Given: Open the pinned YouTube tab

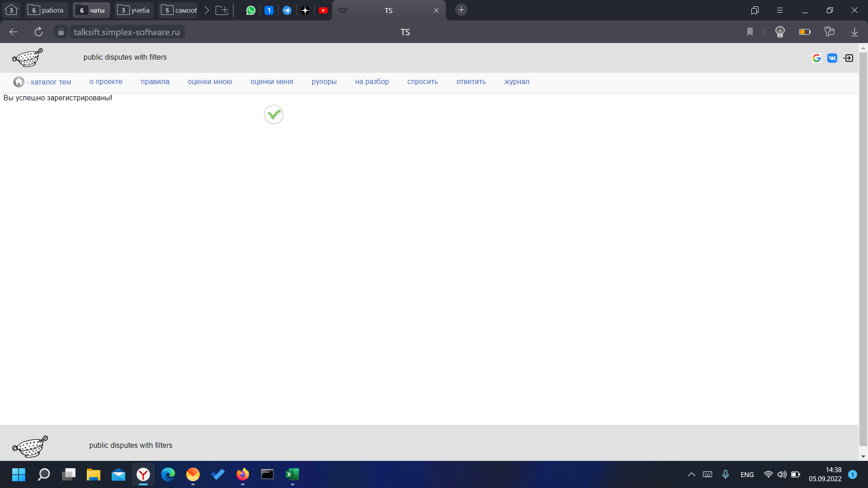Looking at the screenshot, I should coord(323,10).
